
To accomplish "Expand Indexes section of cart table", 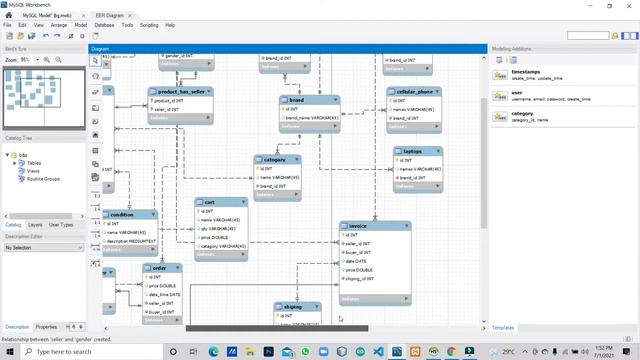I will [x=243, y=254].
